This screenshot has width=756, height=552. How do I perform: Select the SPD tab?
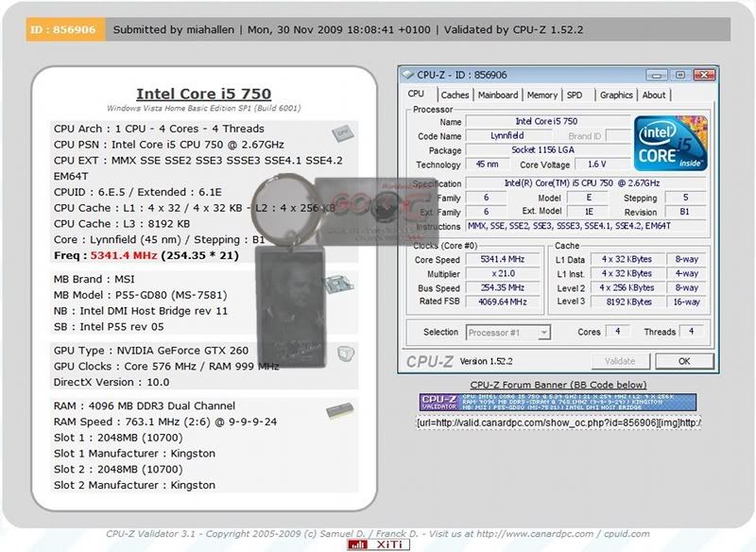575,95
